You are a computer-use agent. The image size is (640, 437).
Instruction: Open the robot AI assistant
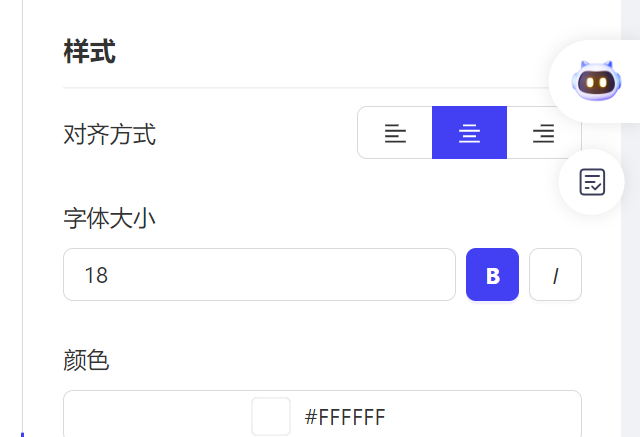click(x=596, y=80)
